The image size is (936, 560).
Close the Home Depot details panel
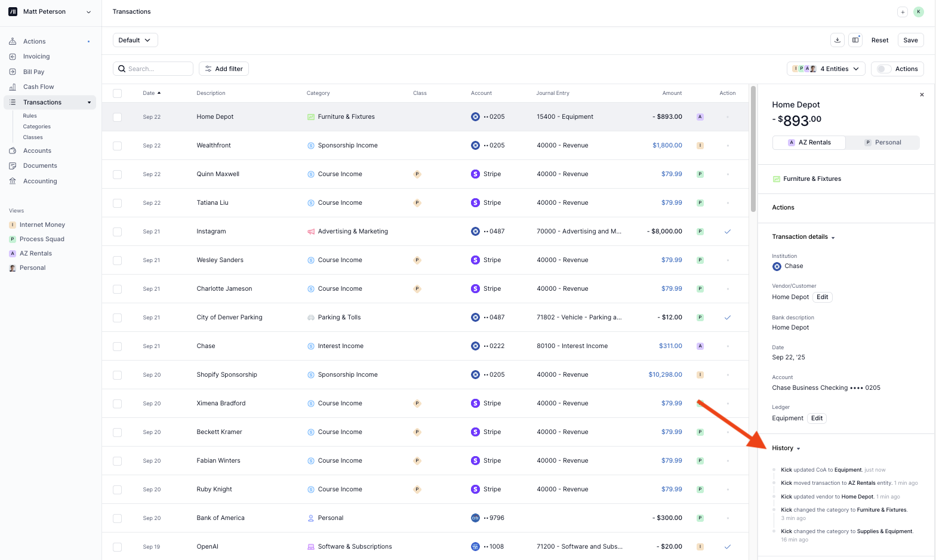(x=922, y=95)
